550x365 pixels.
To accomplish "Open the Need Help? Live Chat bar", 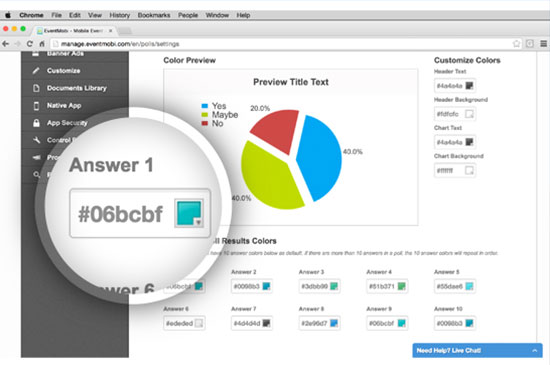I will (477, 350).
